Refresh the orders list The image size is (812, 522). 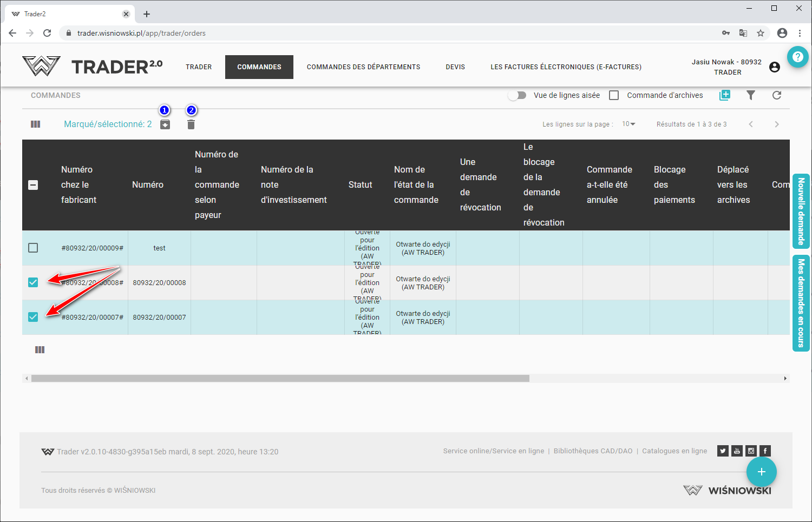tap(777, 95)
